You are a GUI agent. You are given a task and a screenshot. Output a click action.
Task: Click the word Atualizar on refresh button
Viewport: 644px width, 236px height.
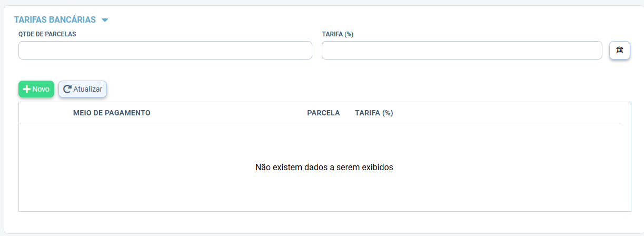pos(88,89)
